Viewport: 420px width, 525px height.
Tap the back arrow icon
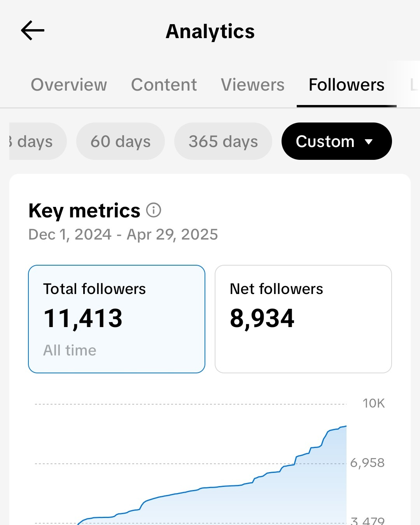point(33,31)
